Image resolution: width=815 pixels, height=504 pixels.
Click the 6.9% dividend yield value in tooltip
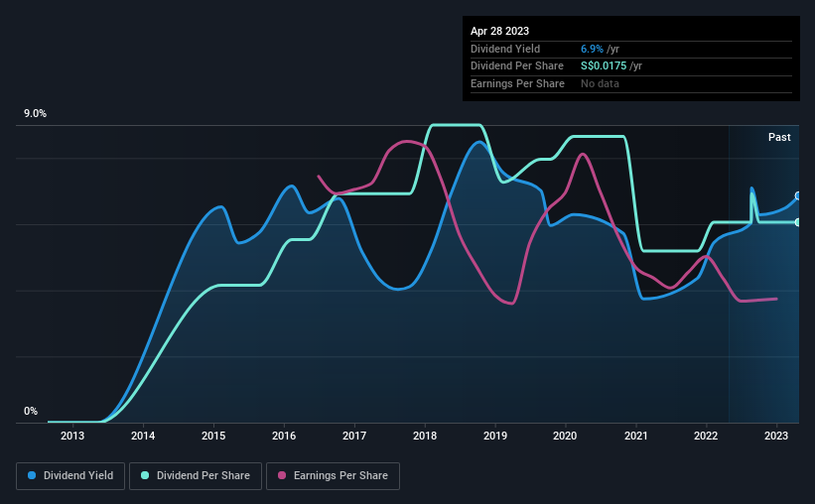point(592,49)
